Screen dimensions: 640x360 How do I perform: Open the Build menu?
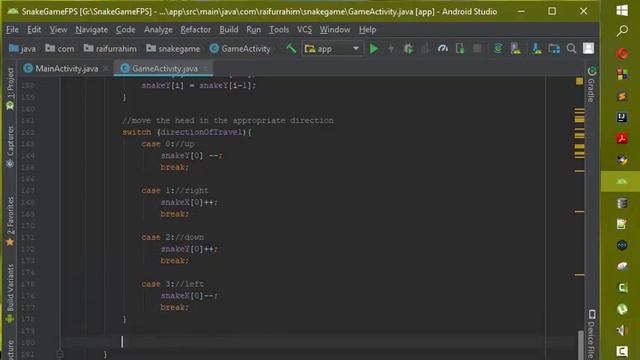[x=229, y=29]
